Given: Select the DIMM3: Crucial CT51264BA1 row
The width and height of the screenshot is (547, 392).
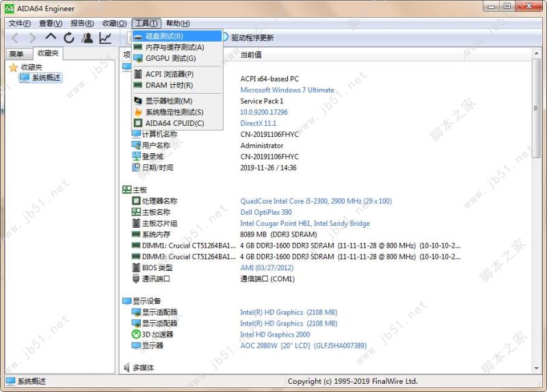Looking at the screenshot, I should pos(296,257).
